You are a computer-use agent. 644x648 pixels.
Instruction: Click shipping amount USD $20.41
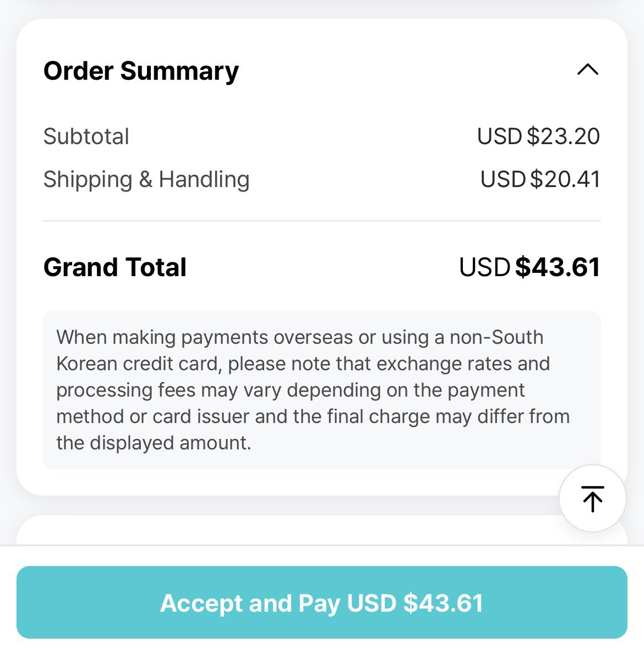tap(540, 179)
